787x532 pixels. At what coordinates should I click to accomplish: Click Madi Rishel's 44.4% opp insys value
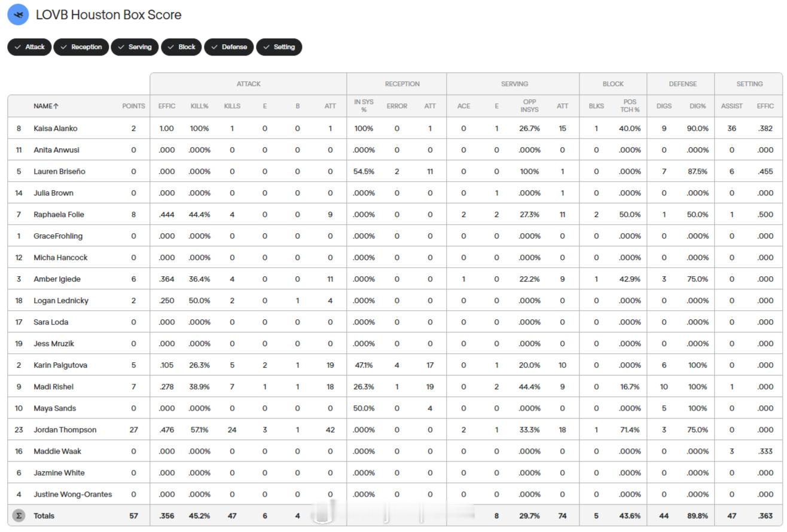pos(529,387)
